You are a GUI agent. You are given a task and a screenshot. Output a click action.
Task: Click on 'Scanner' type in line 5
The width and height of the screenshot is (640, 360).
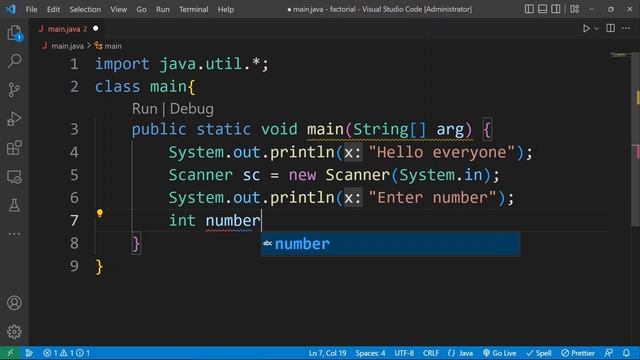point(200,175)
